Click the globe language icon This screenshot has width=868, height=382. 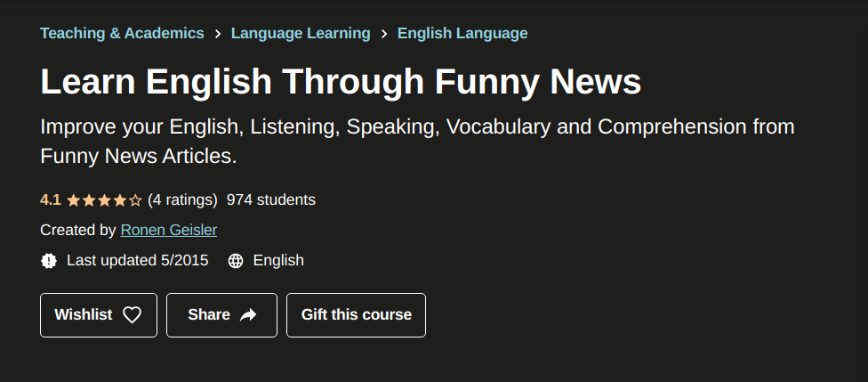236,261
